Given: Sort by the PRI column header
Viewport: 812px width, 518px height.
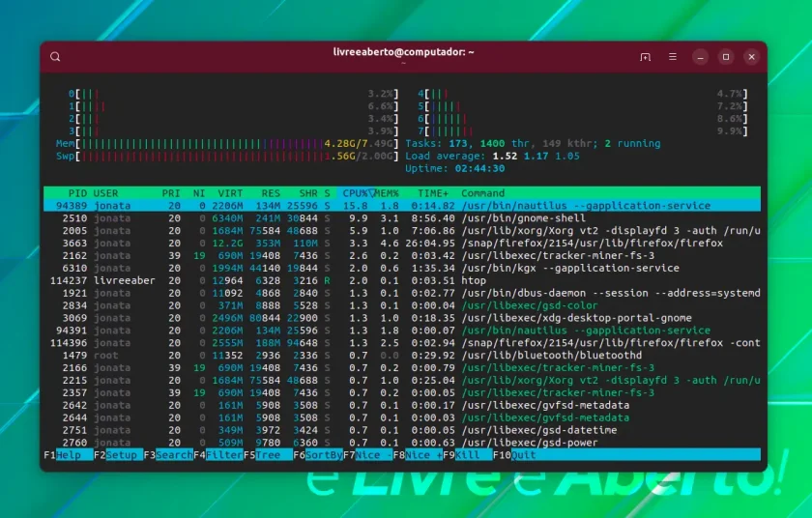Looking at the screenshot, I should click(x=171, y=193).
